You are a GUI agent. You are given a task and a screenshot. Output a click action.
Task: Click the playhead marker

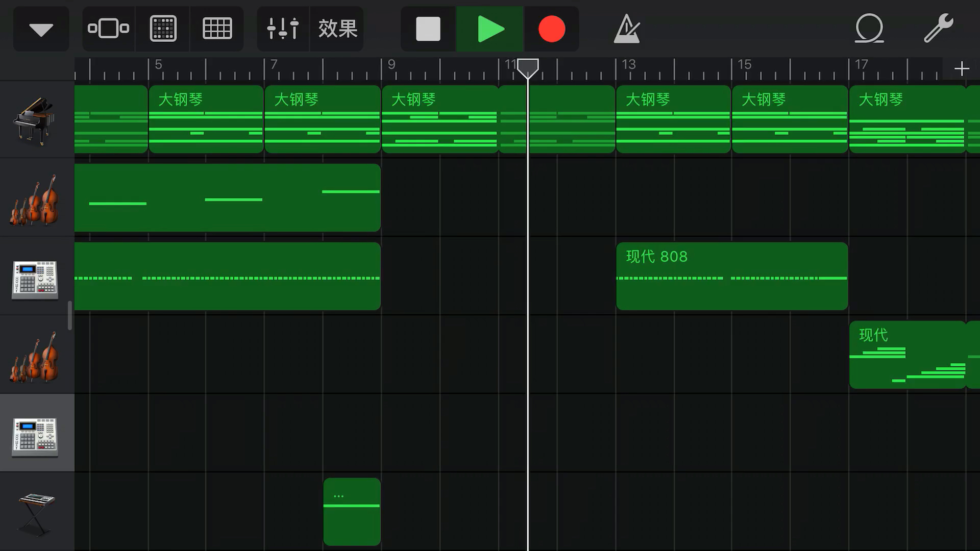pyautogui.click(x=528, y=67)
